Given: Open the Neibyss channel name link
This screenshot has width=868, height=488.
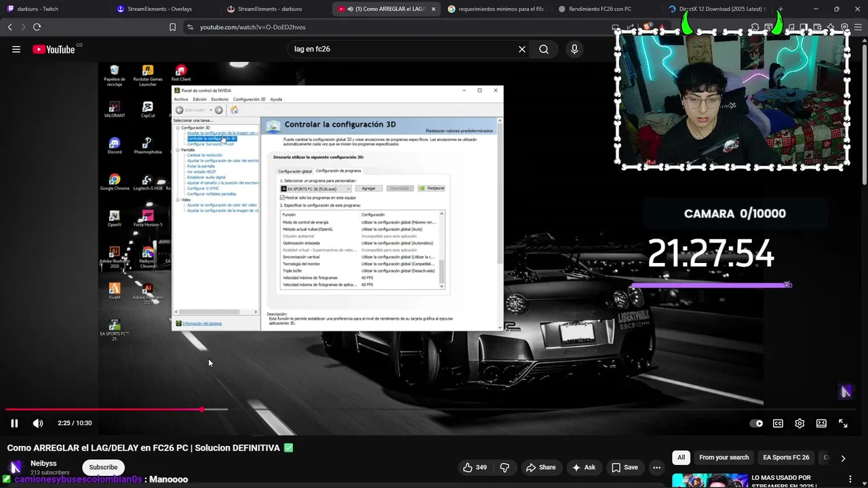Looking at the screenshot, I should tap(43, 464).
